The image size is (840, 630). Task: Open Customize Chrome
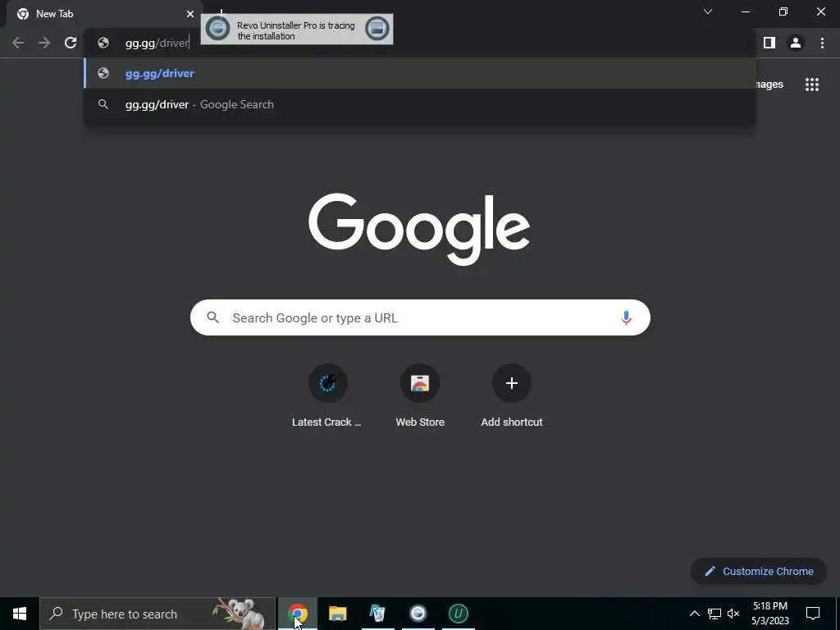[759, 571]
